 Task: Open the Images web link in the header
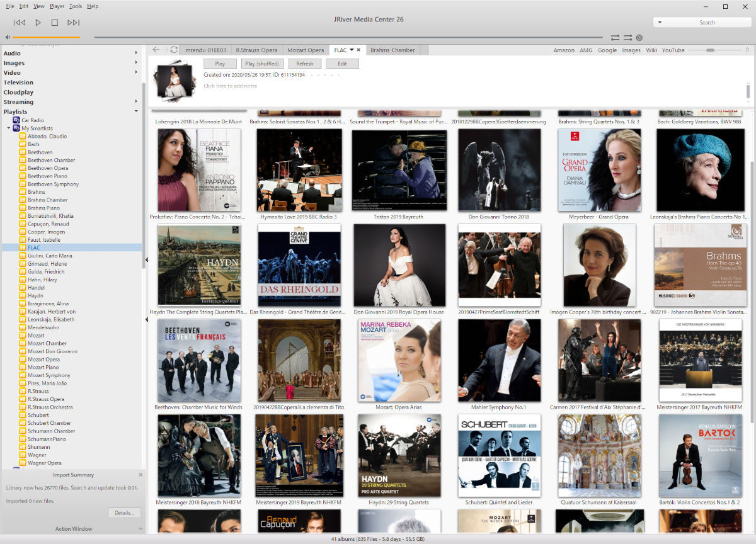(631, 50)
